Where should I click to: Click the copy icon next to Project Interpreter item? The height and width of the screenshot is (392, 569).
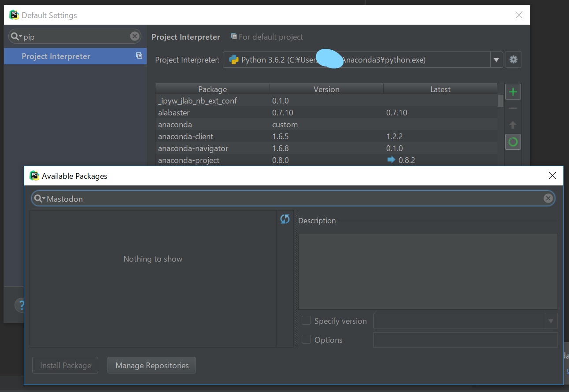139,56
